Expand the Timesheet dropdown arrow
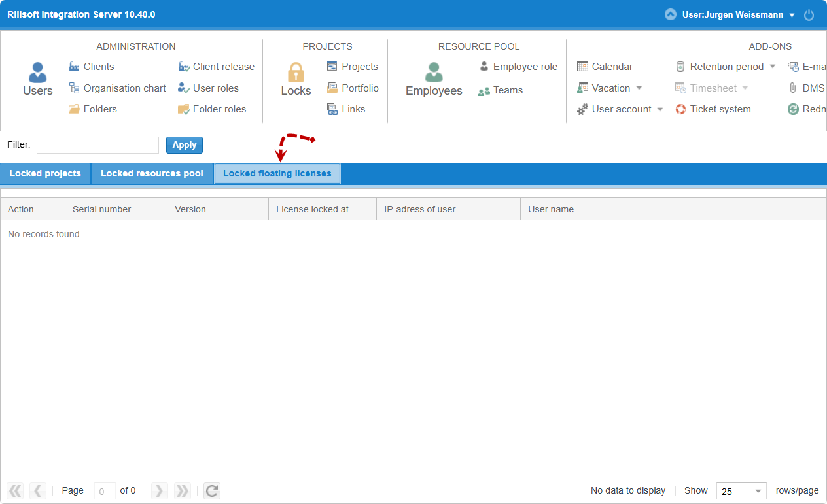 pyautogui.click(x=745, y=88)
